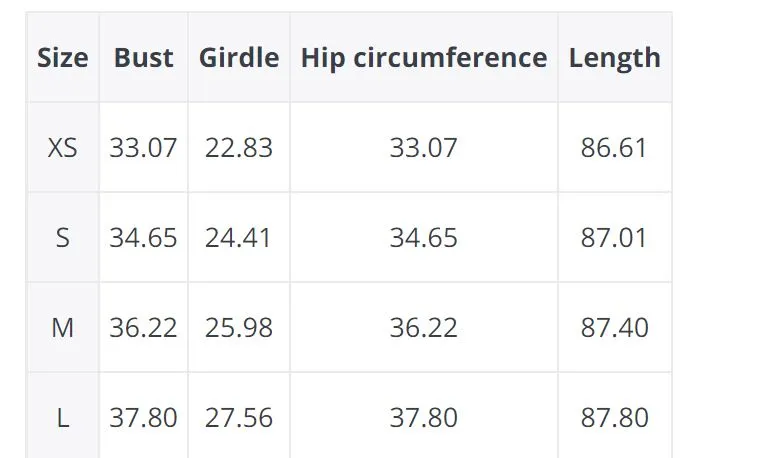
Task: Click S length value 87.01
Action: click(x=614, y=238)
